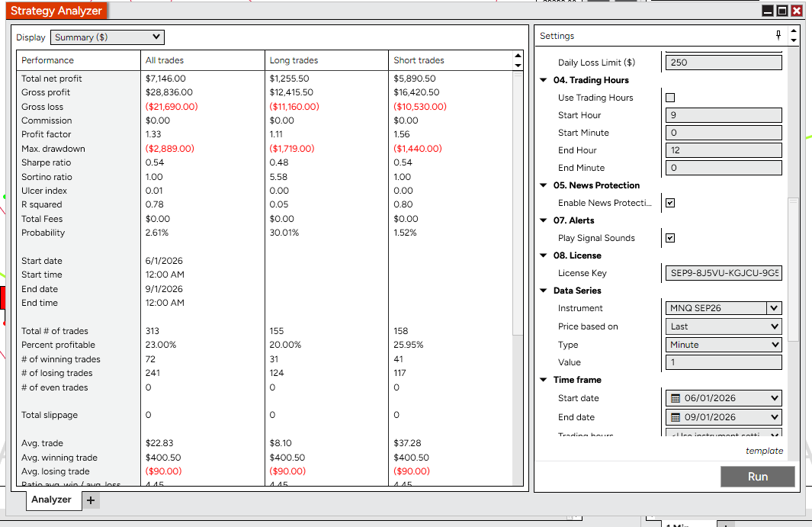This screenshot has width=812, height=527.
Task: Select Short trades Avg. trade $37.28
Action: pyautogui.click(x=408, y=443)
